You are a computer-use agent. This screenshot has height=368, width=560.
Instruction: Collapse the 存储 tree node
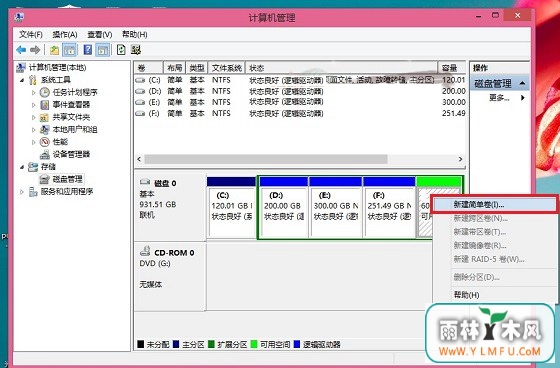(22, 167)
